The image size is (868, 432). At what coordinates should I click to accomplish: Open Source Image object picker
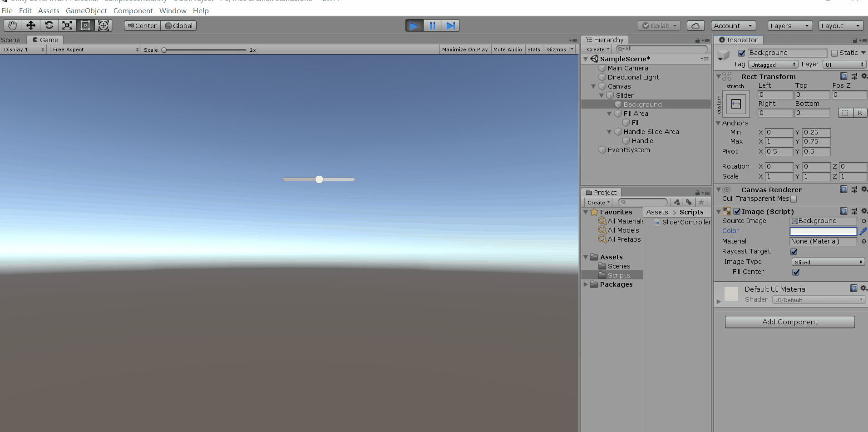pos(863,221)
